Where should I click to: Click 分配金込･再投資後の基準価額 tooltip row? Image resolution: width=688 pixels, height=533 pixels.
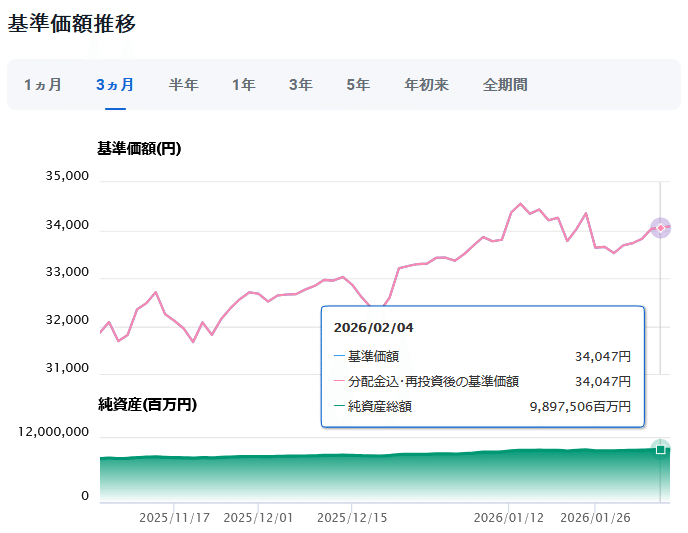coord(482,381)
